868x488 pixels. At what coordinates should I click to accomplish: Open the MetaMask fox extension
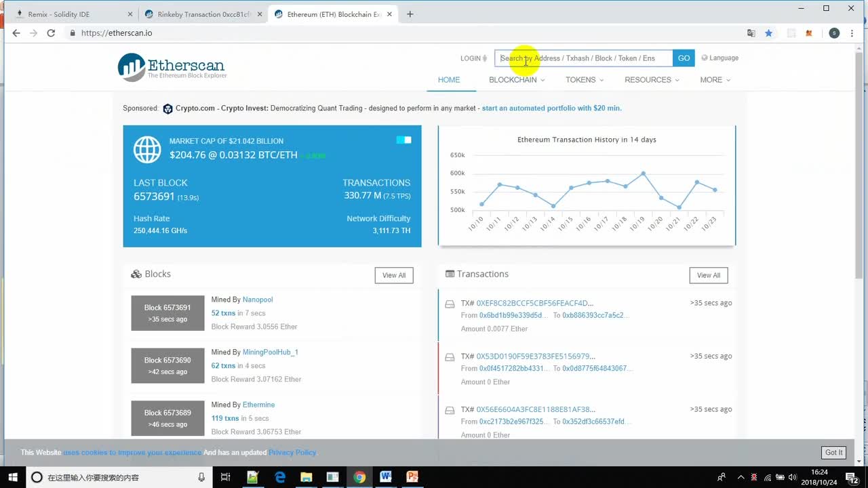tap(808, 33)
